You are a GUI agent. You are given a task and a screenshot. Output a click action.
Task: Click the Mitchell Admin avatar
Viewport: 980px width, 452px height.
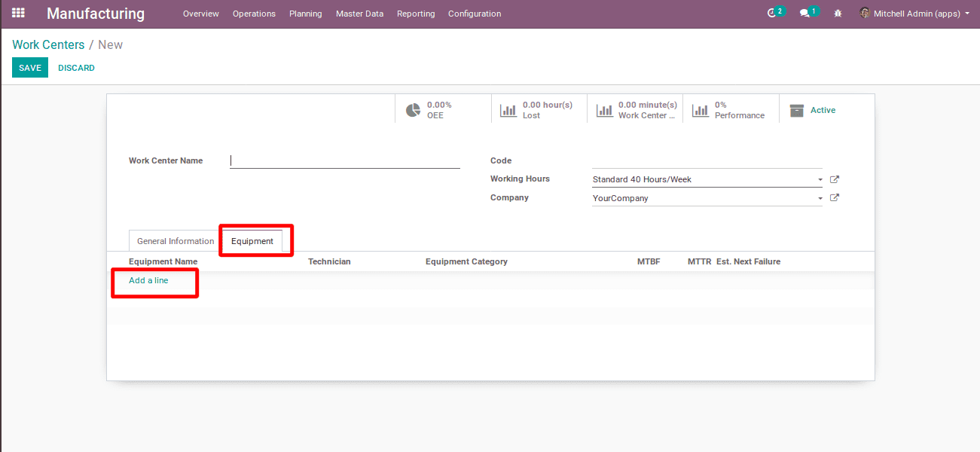coord(865,13)
